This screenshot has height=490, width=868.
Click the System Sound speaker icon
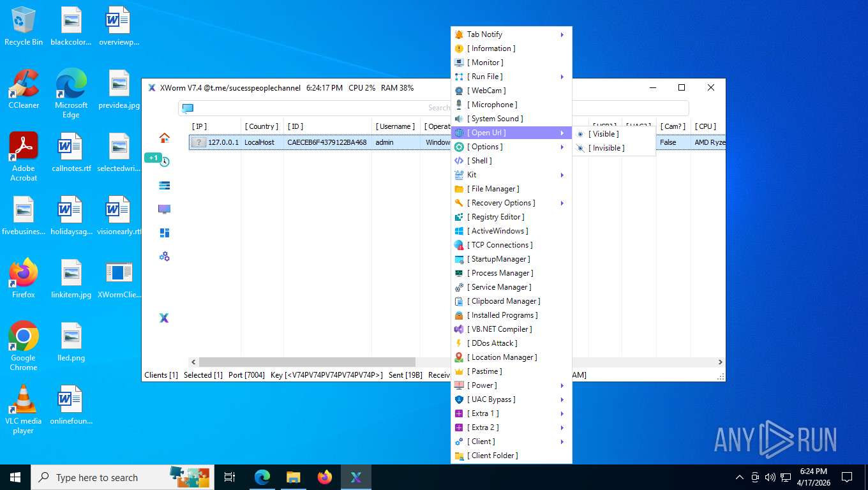coord(459,119)
